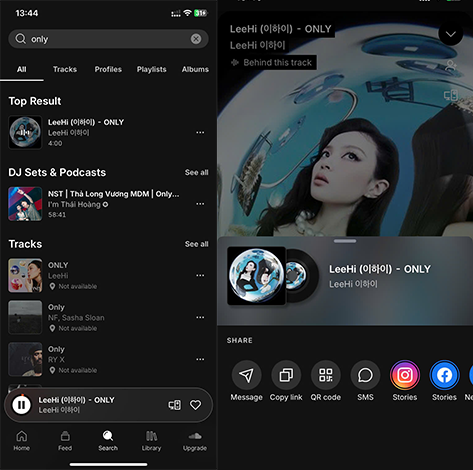Select top result text LeeHi (이하이) - ONLY

86,122
